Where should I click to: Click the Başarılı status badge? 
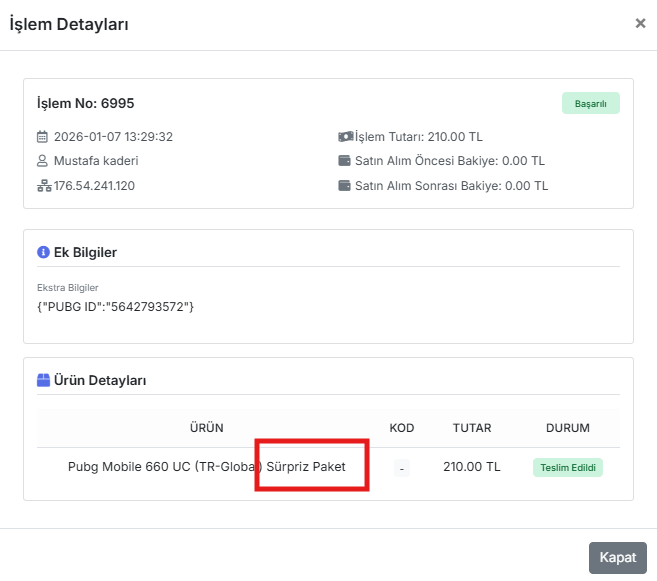(590, 103)
